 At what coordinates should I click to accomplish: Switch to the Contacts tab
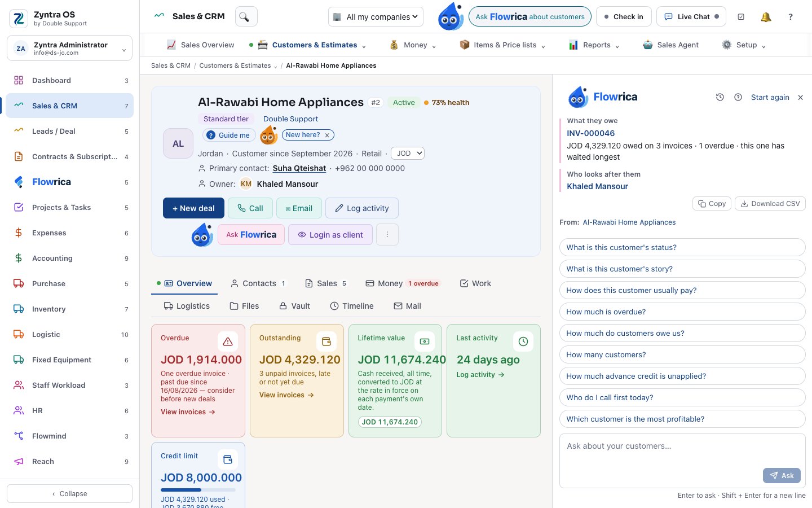coord(258,283)
